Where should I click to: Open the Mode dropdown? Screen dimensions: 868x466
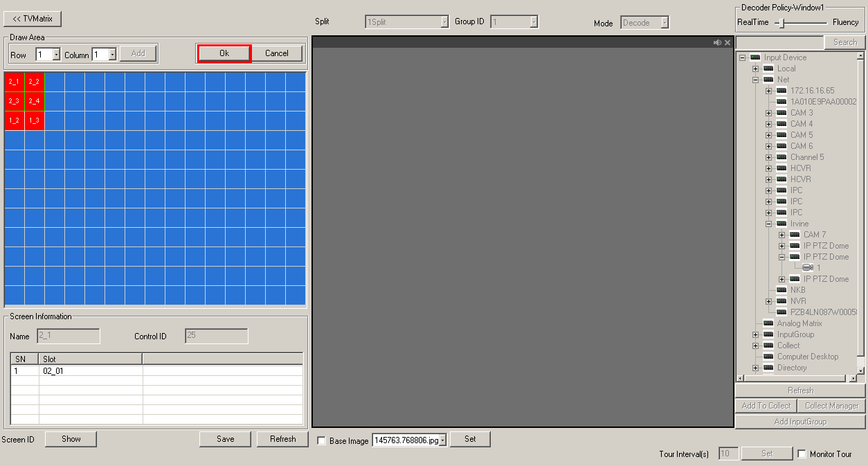pyautogui.click(x=664, y=23)
